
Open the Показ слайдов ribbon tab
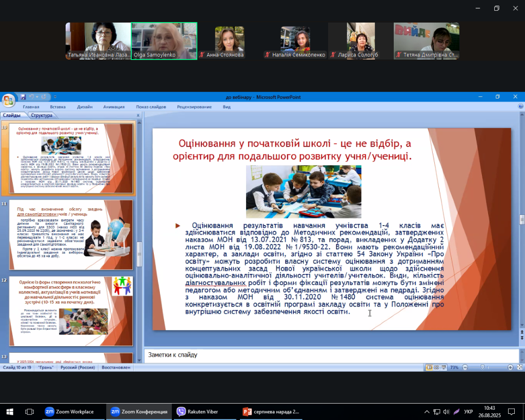point(151,107)
